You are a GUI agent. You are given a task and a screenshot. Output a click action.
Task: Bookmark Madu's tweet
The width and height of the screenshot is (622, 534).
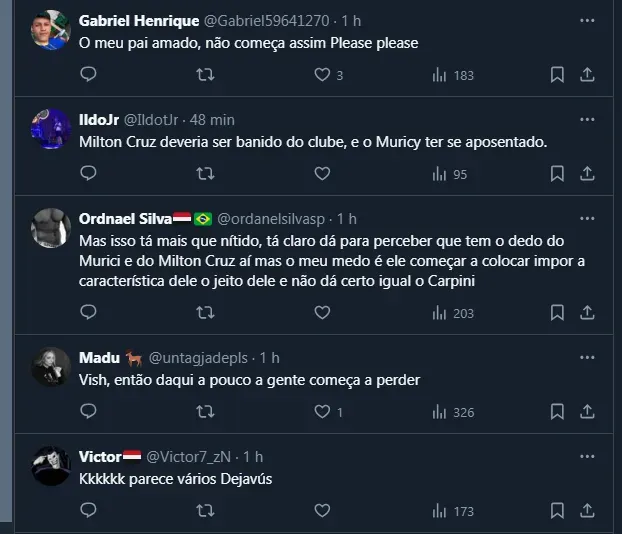[558, 412]
